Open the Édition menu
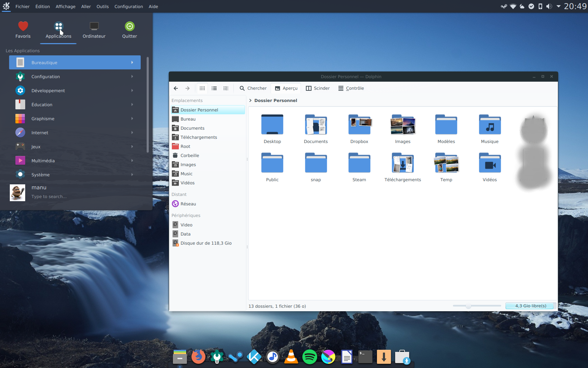 point(43,6)
